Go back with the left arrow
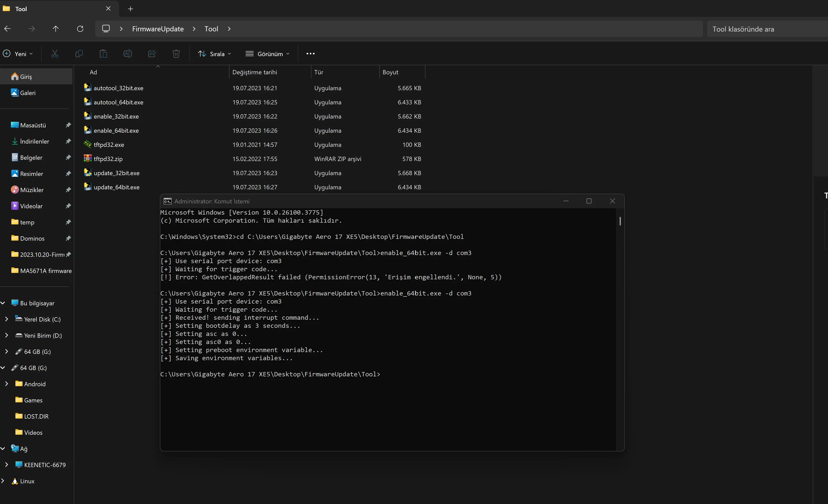828x504 pixels. tap(7, 29)
